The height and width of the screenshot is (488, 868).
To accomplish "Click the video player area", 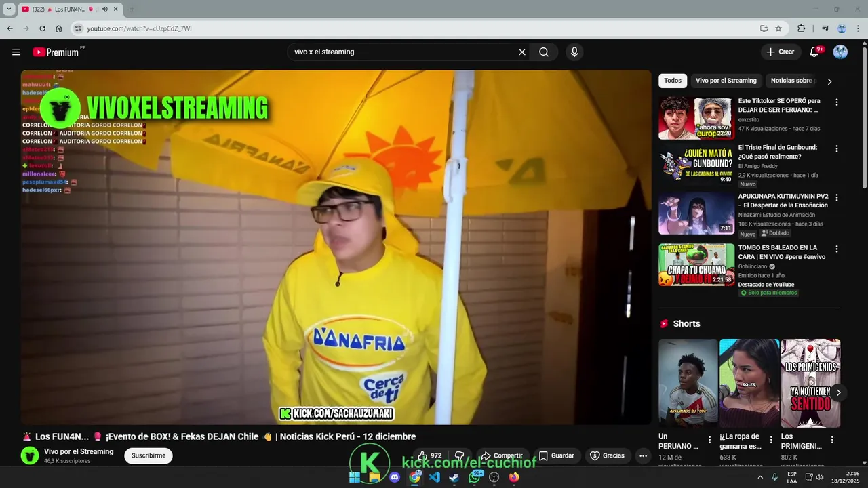I will [x=336, y=247].
